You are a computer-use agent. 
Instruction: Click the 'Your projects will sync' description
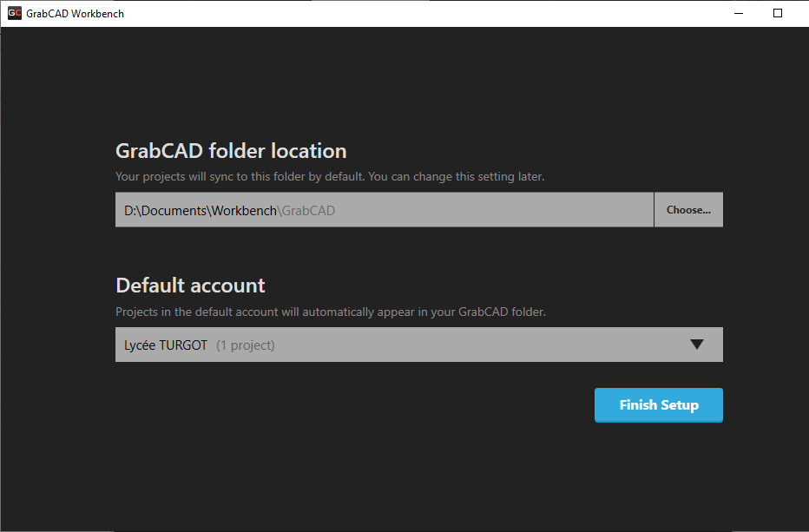point(330,176)
